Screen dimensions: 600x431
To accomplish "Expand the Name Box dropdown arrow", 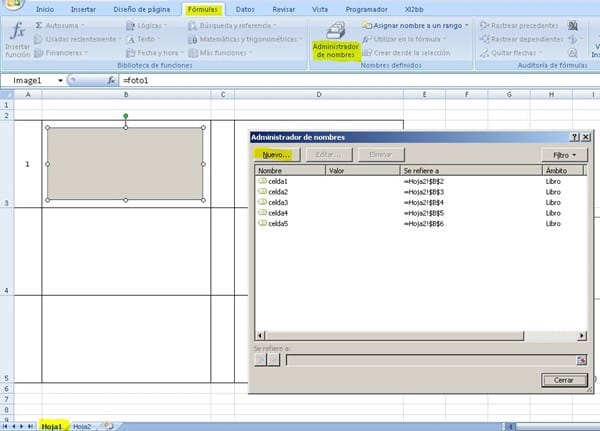I will [60, 79].
